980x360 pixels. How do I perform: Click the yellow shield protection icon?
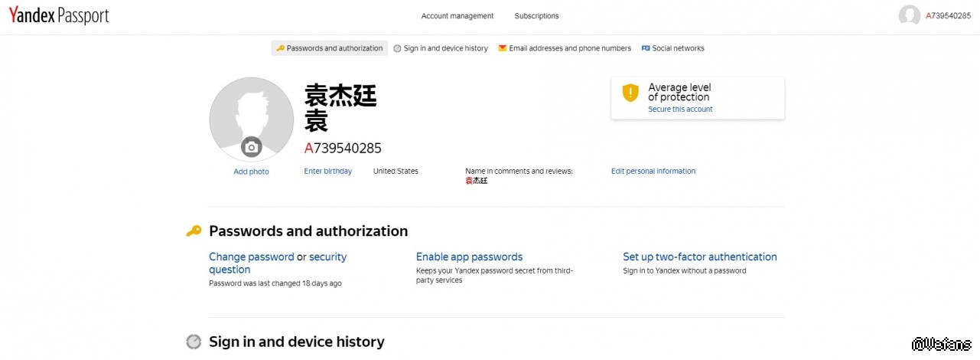point(630,93)
